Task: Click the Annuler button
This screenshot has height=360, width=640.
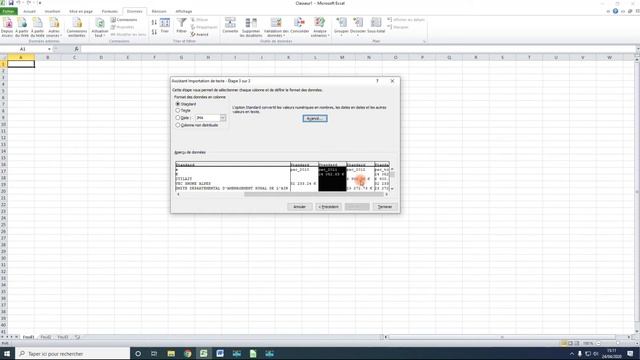Action: pyautogui.click(x=300, y=207)
